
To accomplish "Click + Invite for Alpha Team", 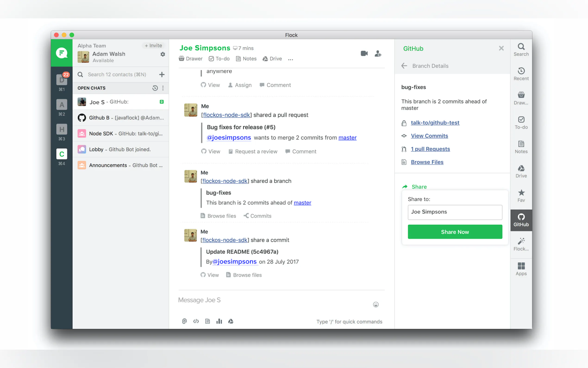I will click(x=153, y=45).
